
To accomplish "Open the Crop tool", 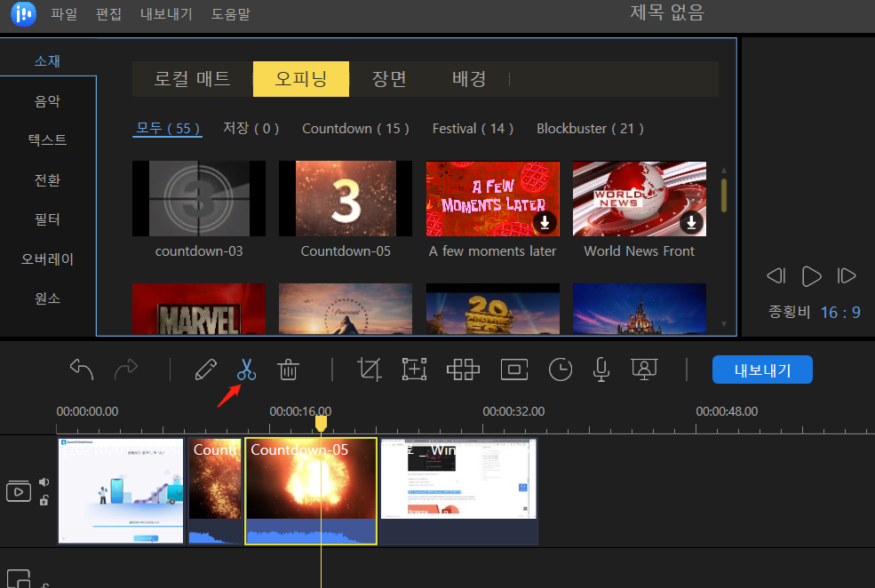I will click(370, 369).
